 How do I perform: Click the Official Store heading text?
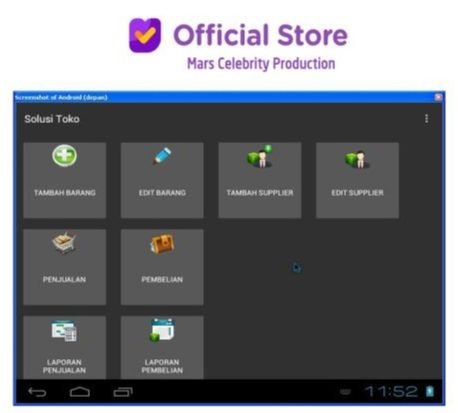pyautogui.click(x=260, y=35)
